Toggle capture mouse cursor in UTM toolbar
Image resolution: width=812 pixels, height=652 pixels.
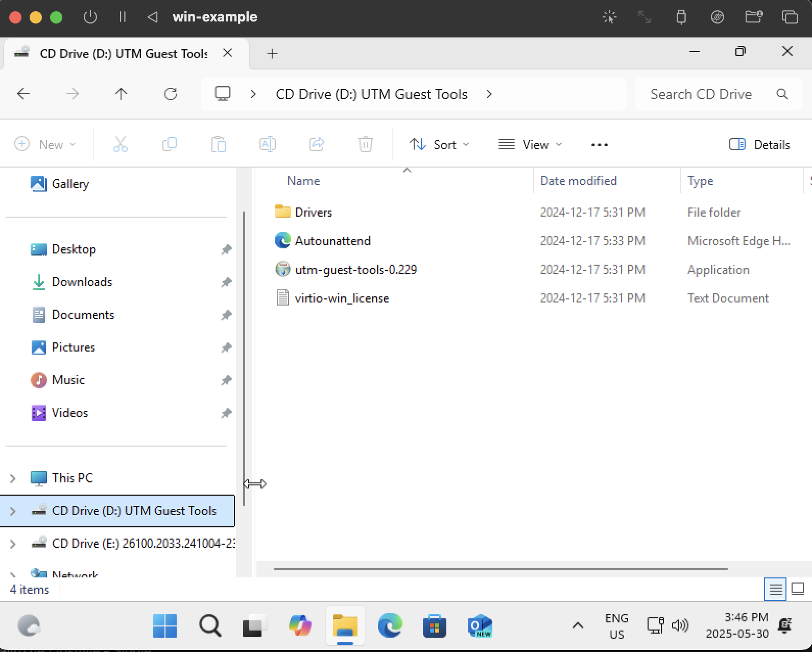610,17
